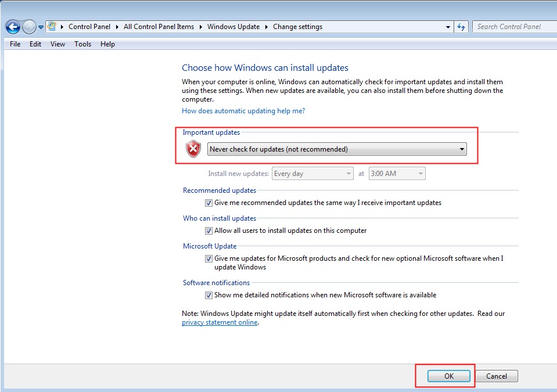Open the Help menu

tap(107, 44)
